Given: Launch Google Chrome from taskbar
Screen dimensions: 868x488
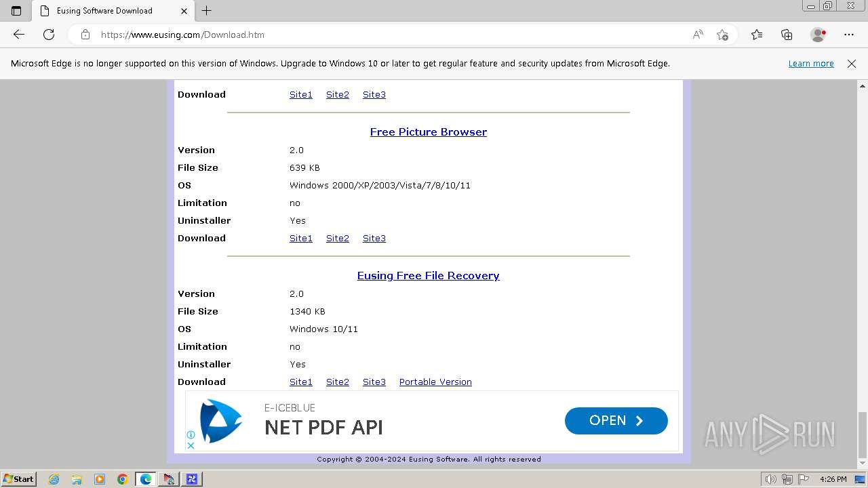Looking at the screenshot, I should click(123, 479).
